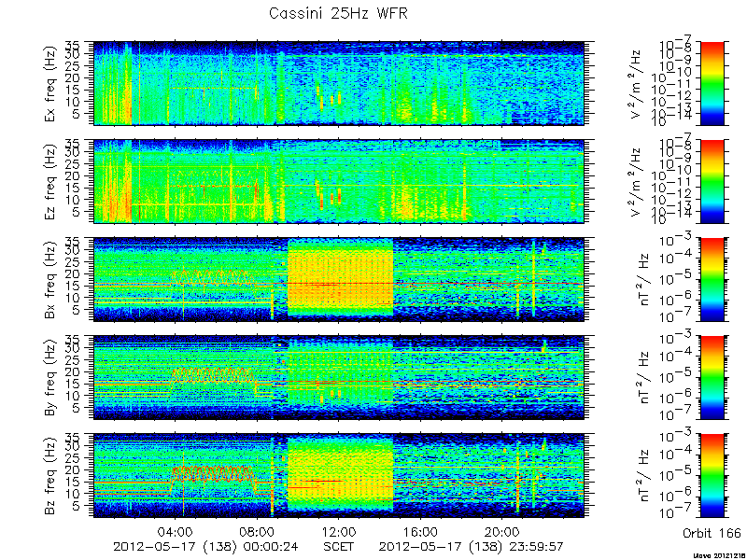Click the By spectrogram panel
The height and width of the screenshot is (560, 747).
point(339,378)
